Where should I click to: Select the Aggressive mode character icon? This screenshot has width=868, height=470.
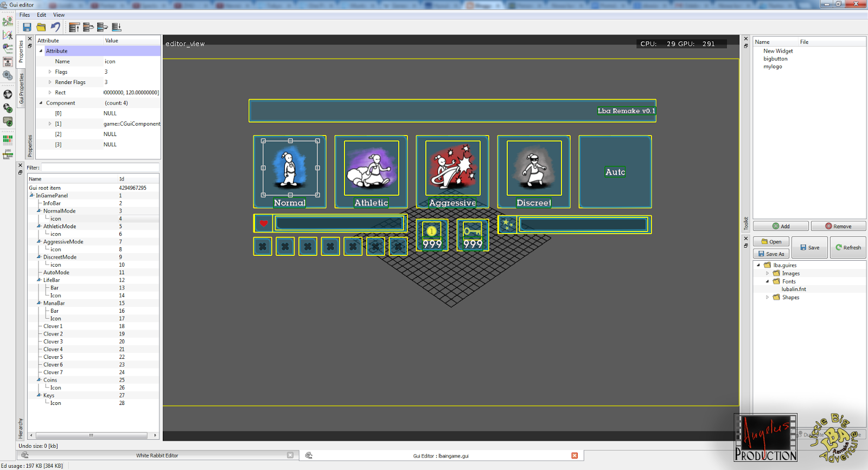point(453,168)
